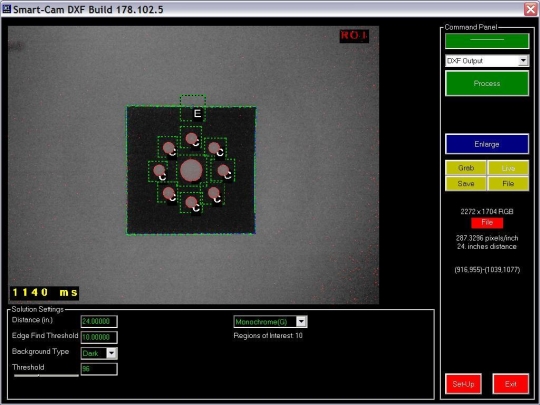Click the large center circle in image

tap(191, 170)
